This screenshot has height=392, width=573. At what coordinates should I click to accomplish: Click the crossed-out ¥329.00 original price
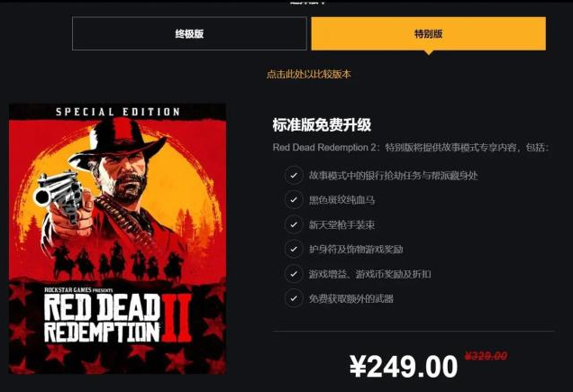pos(486,355)
